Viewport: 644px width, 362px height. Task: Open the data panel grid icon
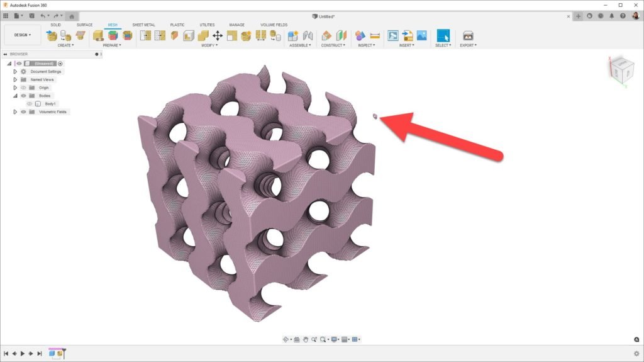tap(6, 16)
